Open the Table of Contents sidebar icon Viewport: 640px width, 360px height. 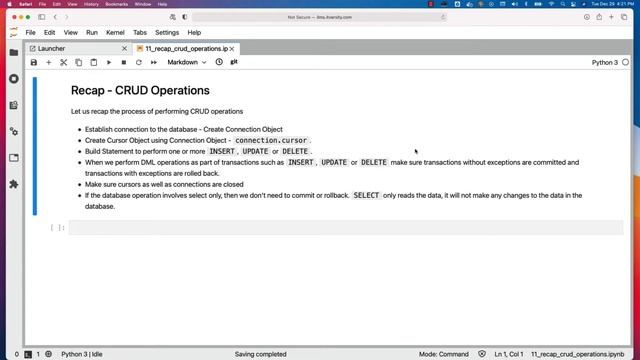click(14, 105)
